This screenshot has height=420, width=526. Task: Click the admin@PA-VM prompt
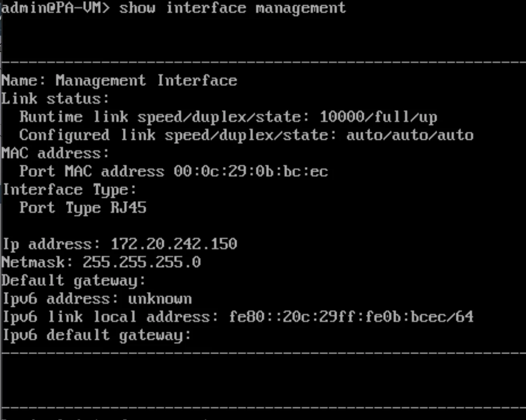click(55, 8)
